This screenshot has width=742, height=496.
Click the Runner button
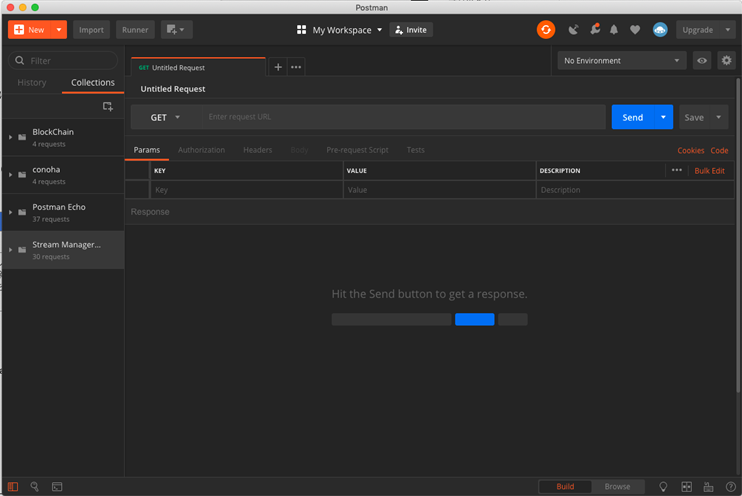(135, 30)
